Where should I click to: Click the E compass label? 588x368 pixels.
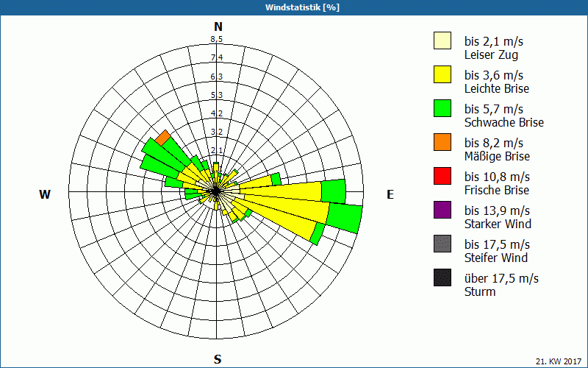pyautogui.click(x=390, y=194)
